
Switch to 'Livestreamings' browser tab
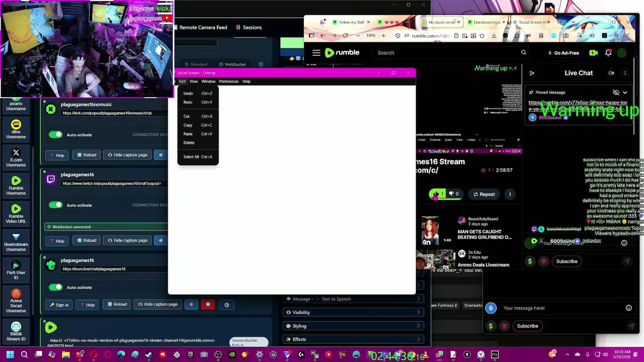pos(486,22)
